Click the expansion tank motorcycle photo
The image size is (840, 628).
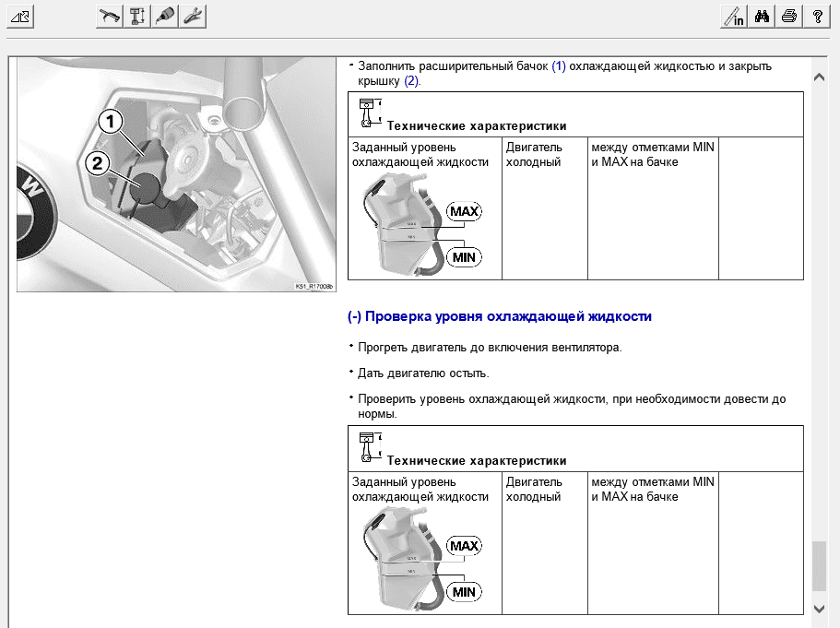pyautogui.click(x=174, y=174)
